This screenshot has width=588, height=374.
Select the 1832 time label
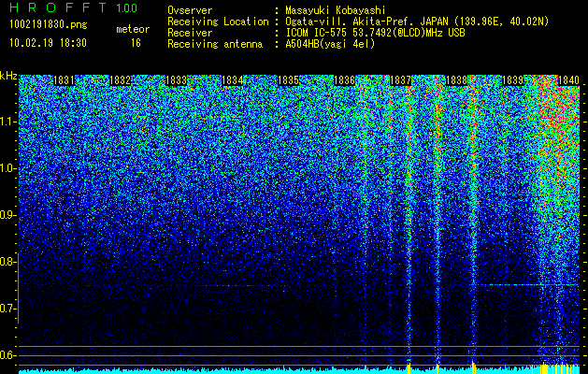(x=120, y=80)
